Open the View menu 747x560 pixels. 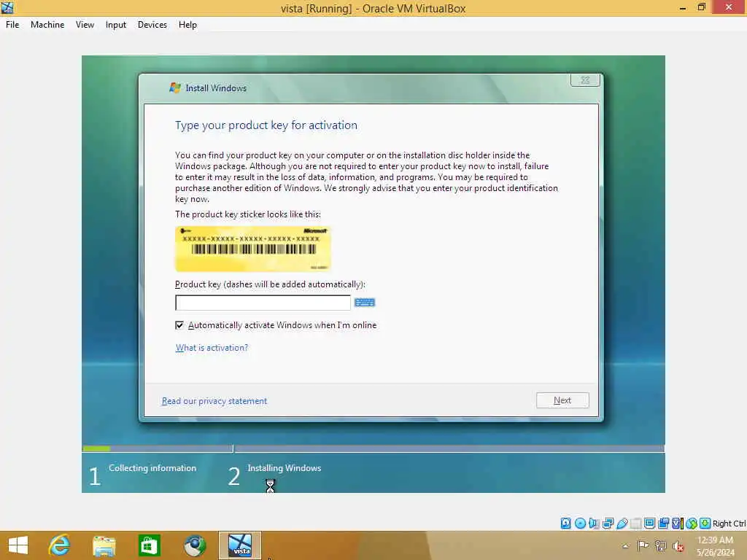click(x=85, y=25)
